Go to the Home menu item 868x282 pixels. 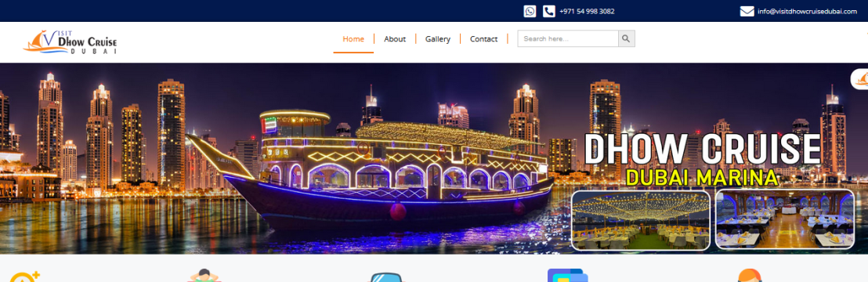click(x=353, y=39)
